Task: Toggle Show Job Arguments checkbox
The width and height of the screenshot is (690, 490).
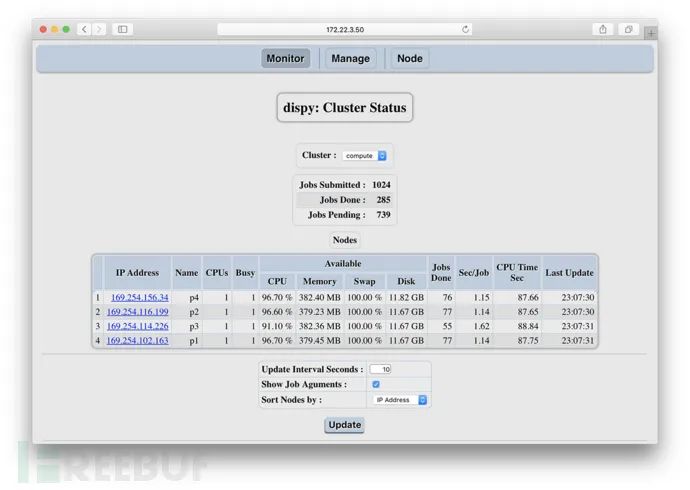Action: 376,384
